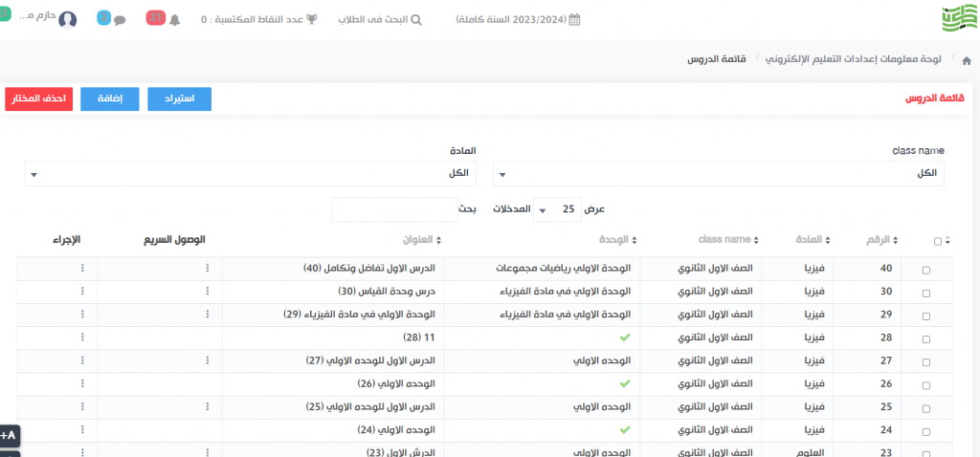
Task: Sort the table by العنوان column header
Action: point(419,240)
